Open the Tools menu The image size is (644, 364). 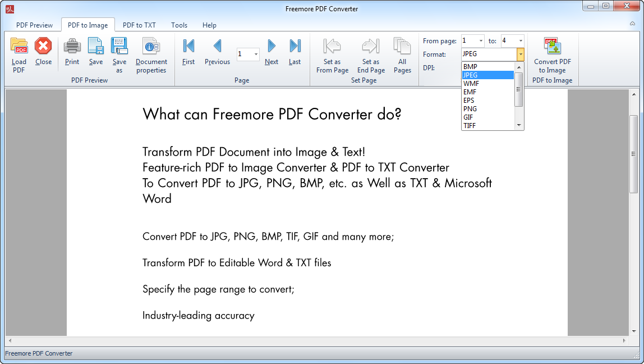[179, 25]
